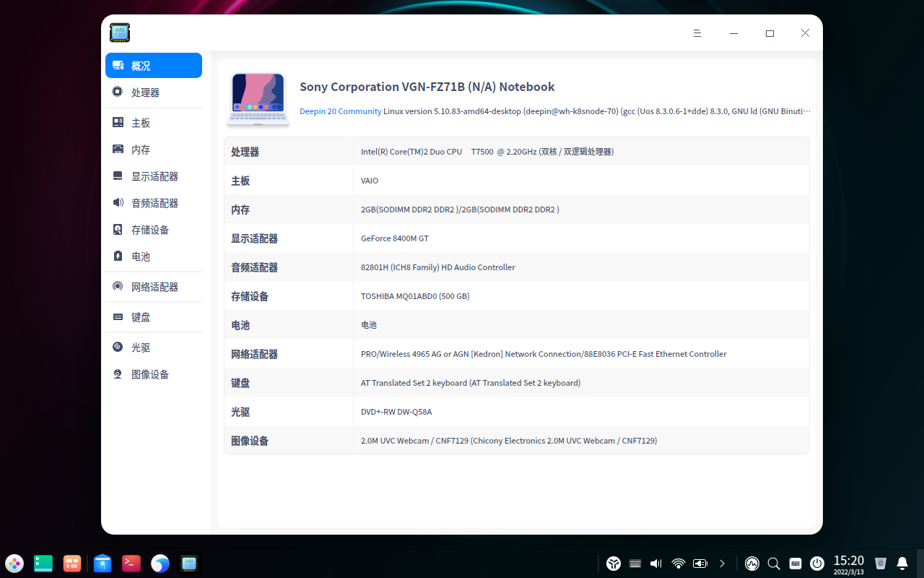View the 图像设备 image devices section
Viewport: 924px width, 578px height.
pos(149,374)
